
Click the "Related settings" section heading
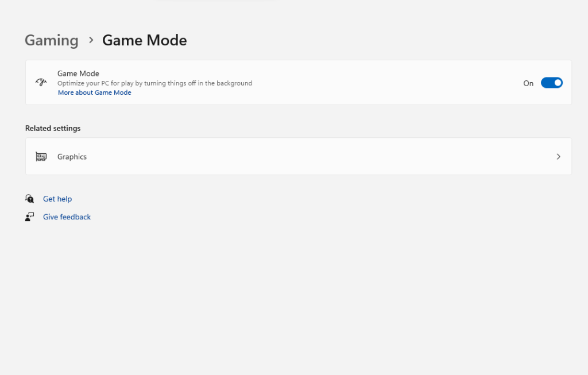(x=53, y=128)
